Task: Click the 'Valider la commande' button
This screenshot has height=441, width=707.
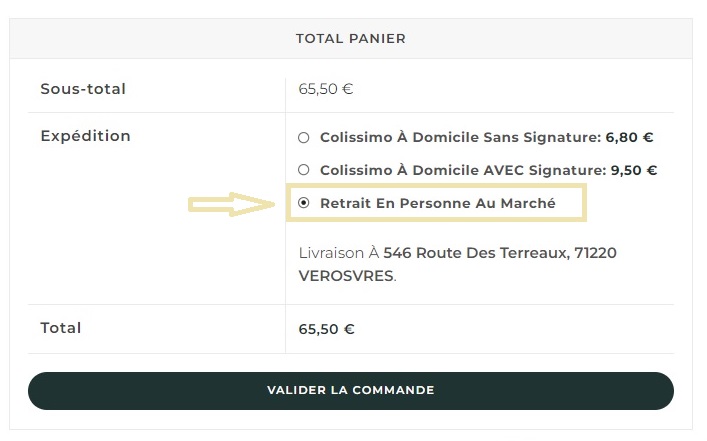Action: (x=350, y=390)
